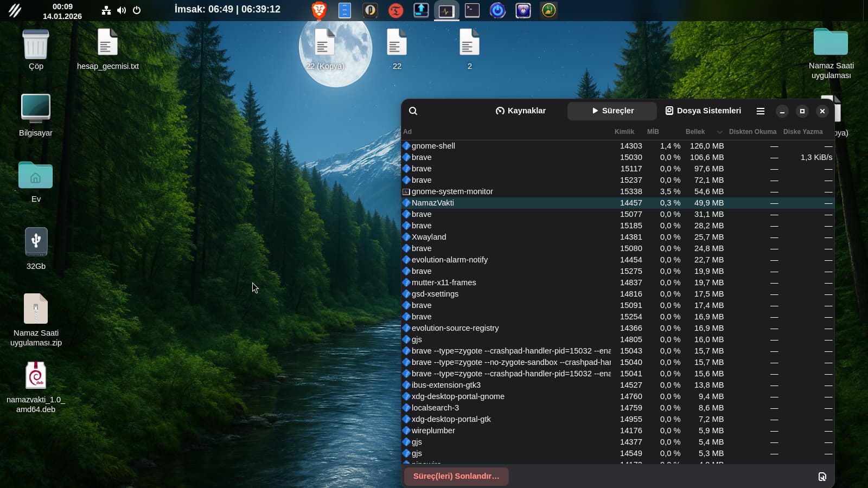
Task: Select the Xwayland process row
Action: click(x=429, y=237)
